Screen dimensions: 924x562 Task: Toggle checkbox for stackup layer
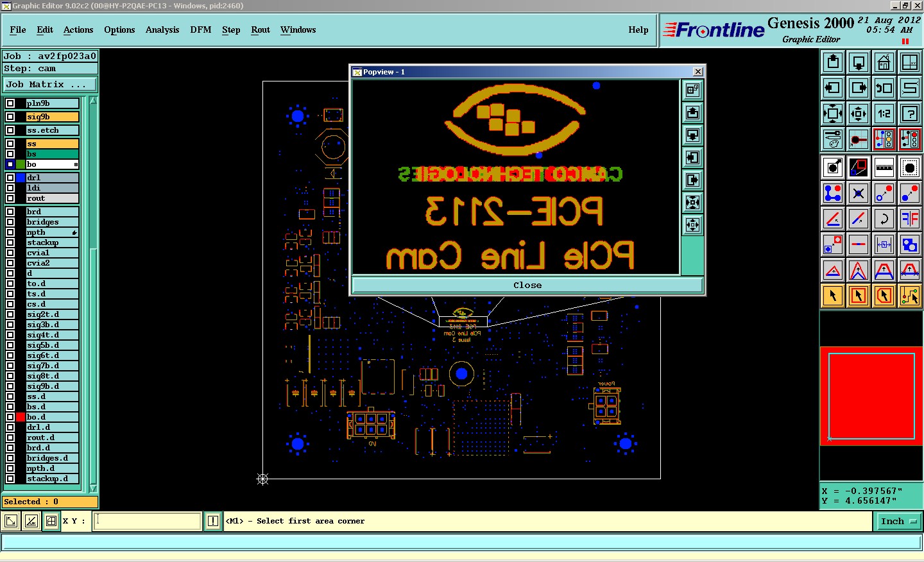tap(10, 243)
